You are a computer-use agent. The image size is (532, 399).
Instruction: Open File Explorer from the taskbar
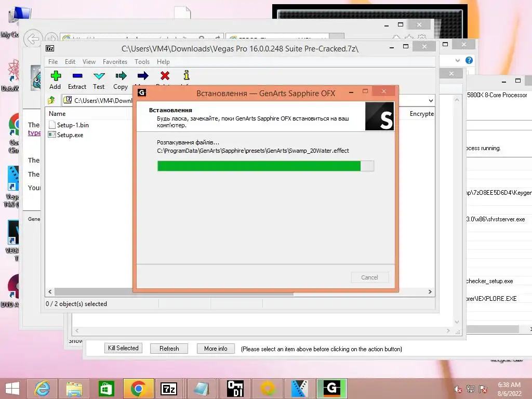point(74,389)
